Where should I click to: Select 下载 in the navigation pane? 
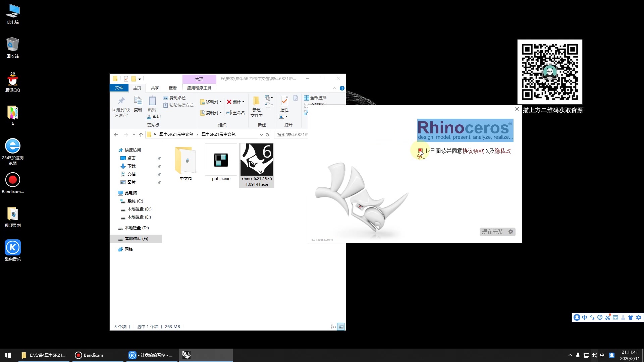(x=128, y=166)
